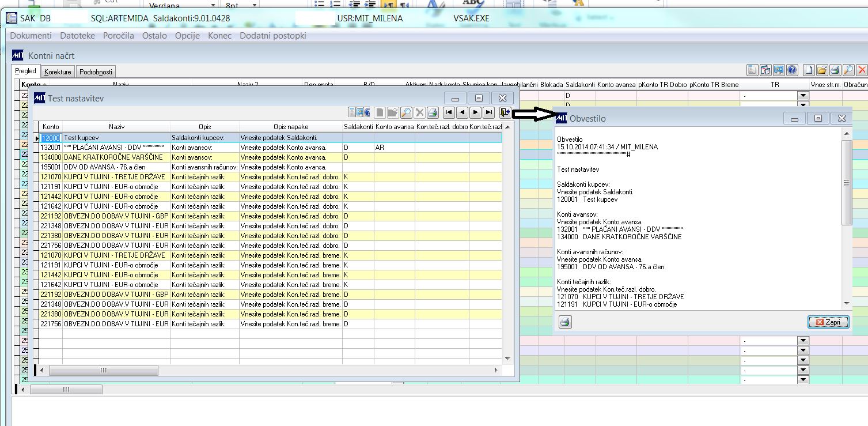Click the print icon in Obvestilo dialog

pos(565,322)
